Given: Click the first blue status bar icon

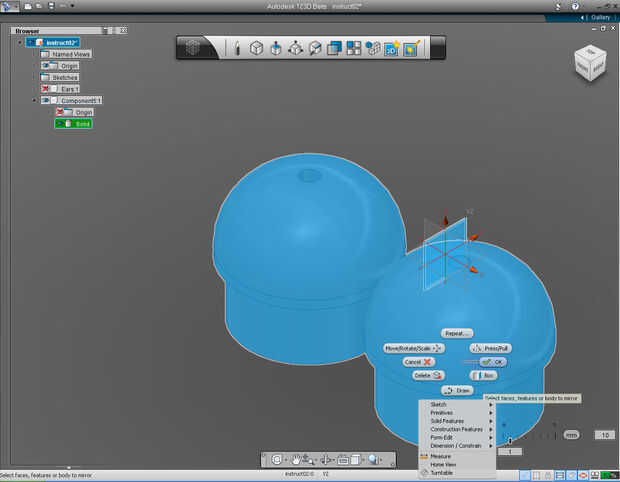Looking at the screenshot, I should click(525, 475).
